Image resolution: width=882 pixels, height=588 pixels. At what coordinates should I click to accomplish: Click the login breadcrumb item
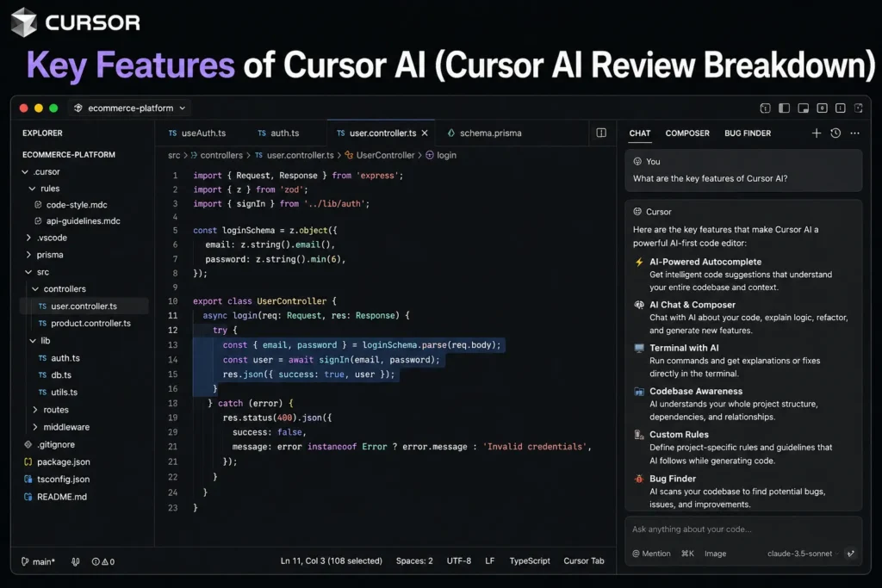[447, 155]
